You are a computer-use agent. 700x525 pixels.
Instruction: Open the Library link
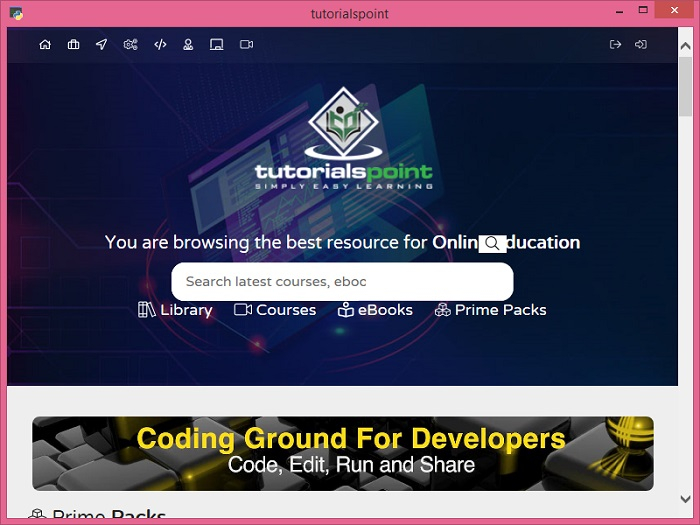tap(175, 309)
